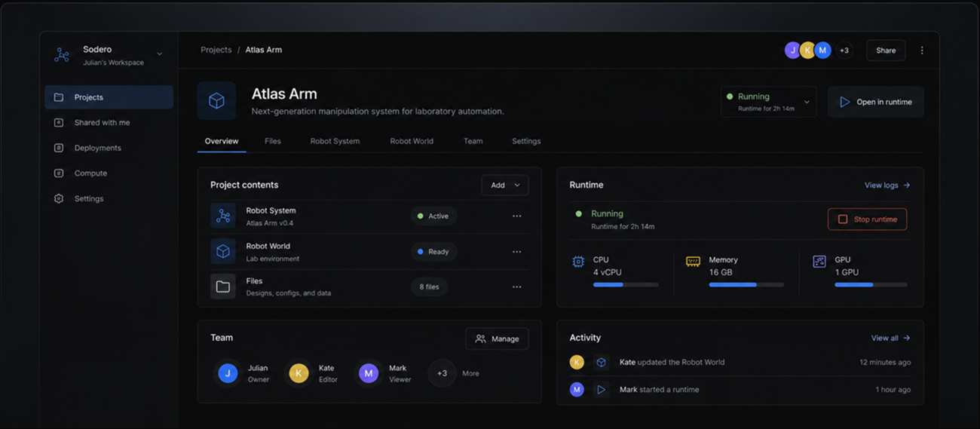Click Open in runtime button
Image resolution: width=980 pixels, height=429 pixels.
pyautogui.click(x=876, y=102)
